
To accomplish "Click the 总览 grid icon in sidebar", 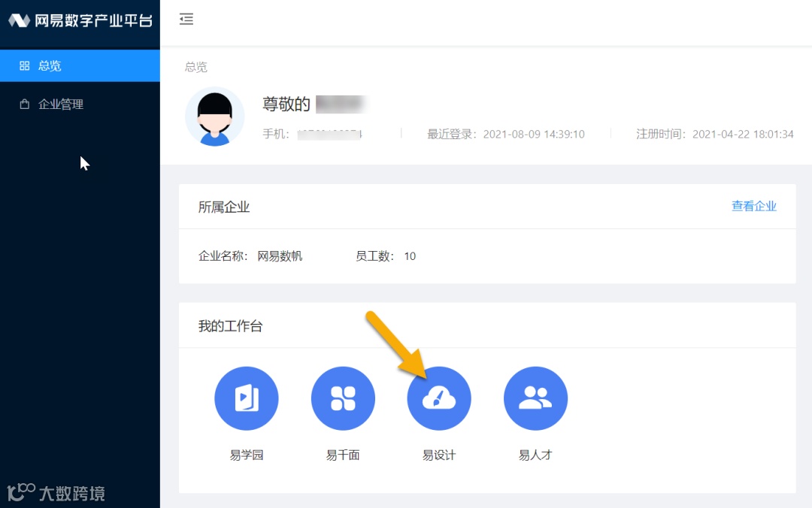I will point(24,66).
